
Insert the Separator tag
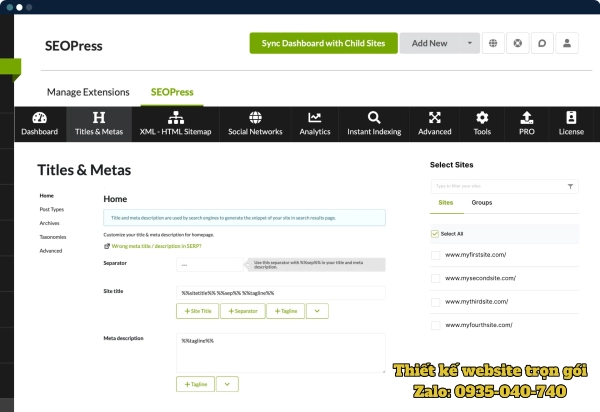pos(243,311)
